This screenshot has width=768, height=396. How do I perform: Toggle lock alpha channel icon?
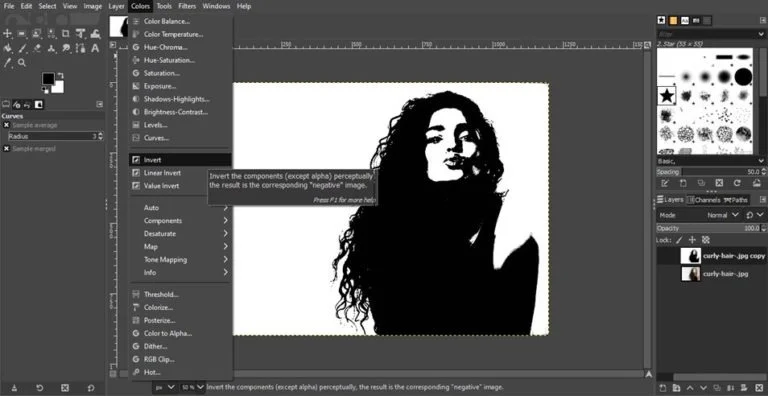[706, 240]
